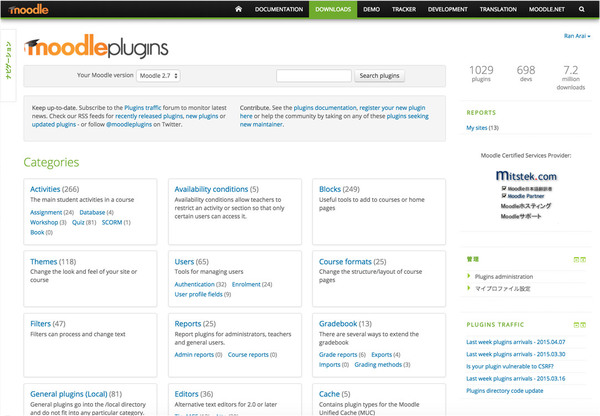The height and width of the screenshot is (416, 600).
Task: Hide the 管理 block using its first icon
Action: [x=576, y=260]
